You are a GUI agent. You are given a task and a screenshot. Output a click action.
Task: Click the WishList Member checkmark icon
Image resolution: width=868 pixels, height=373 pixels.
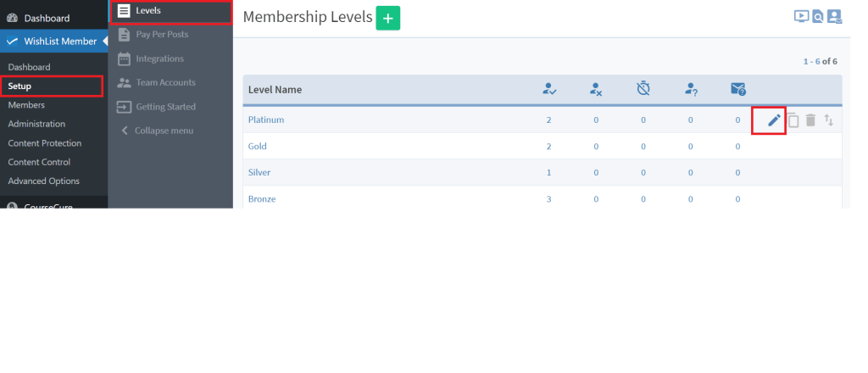click(12, 42)
